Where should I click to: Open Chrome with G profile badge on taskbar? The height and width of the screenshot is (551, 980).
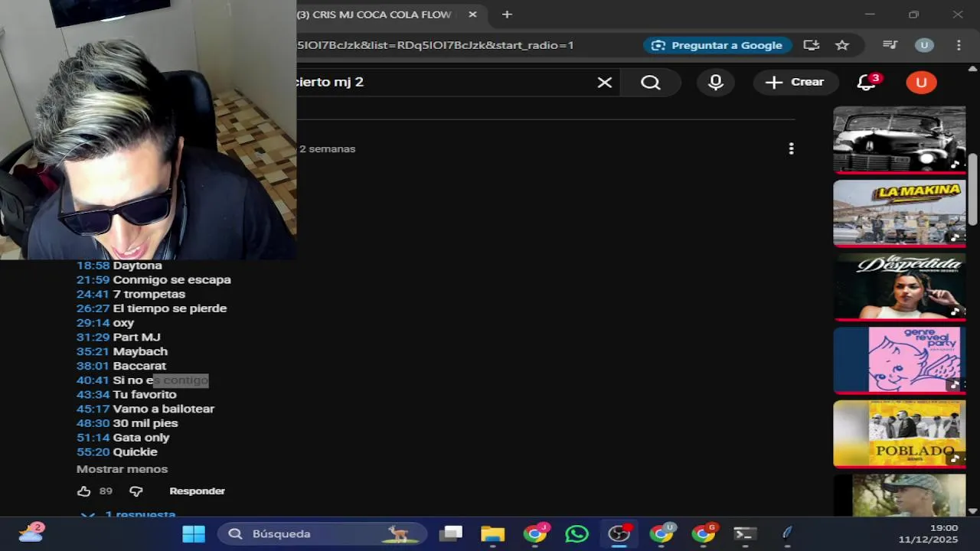tap(703, 533)
